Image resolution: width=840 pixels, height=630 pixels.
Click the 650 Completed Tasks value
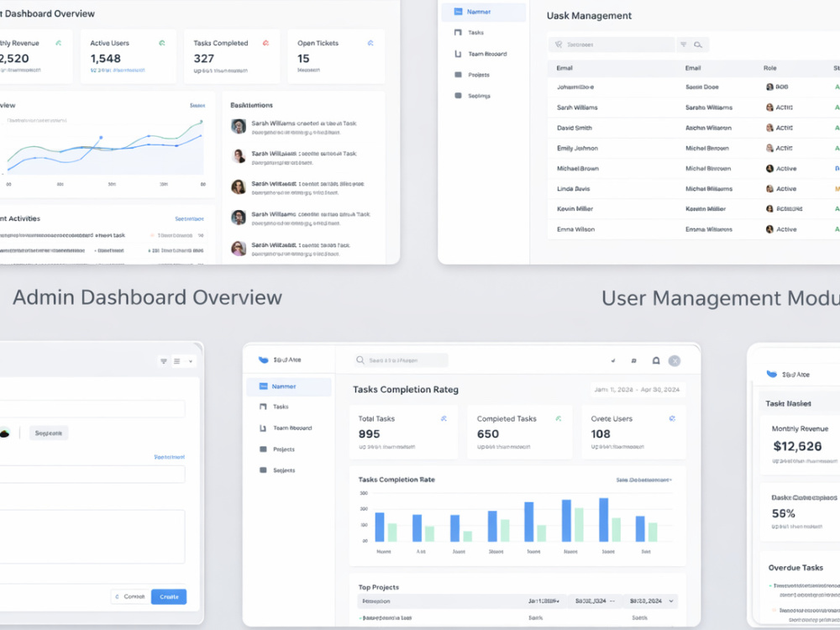tap(487, 434)
